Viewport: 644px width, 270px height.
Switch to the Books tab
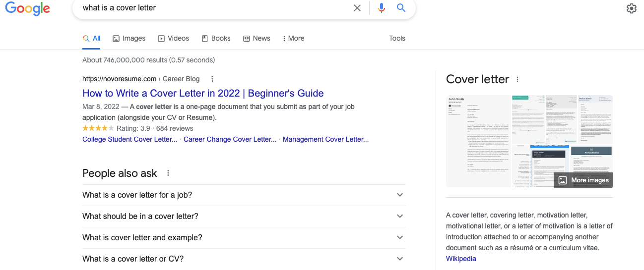[x=216, y=38]
